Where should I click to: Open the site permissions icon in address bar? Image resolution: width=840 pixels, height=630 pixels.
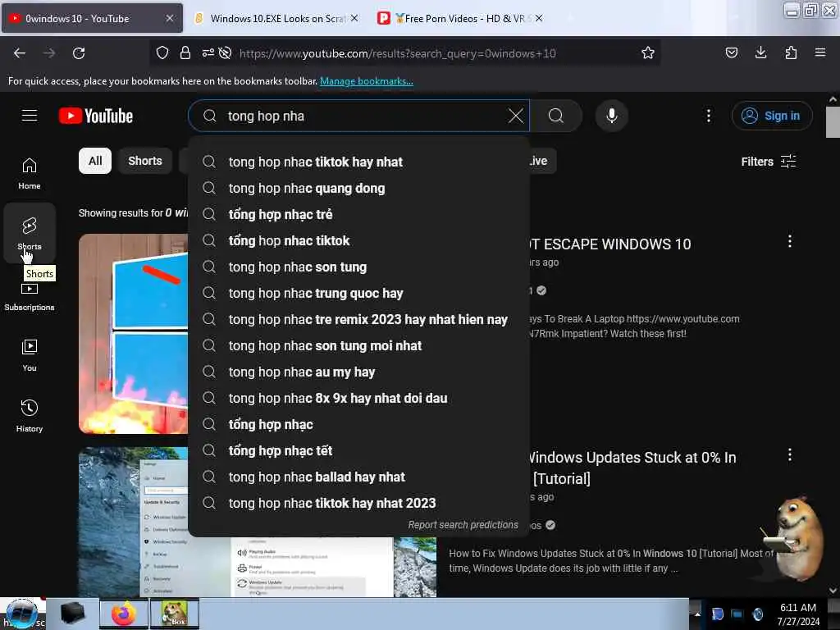pos(208,52)
